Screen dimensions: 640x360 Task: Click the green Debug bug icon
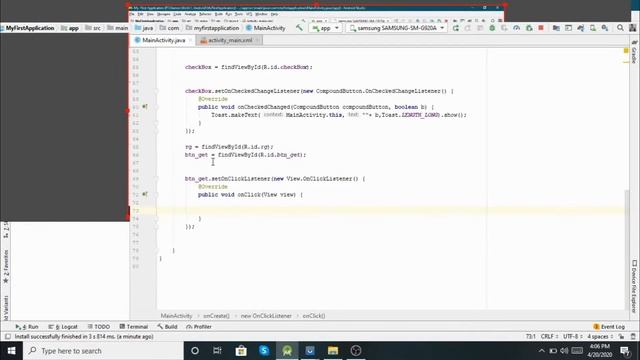click(492, 28)
